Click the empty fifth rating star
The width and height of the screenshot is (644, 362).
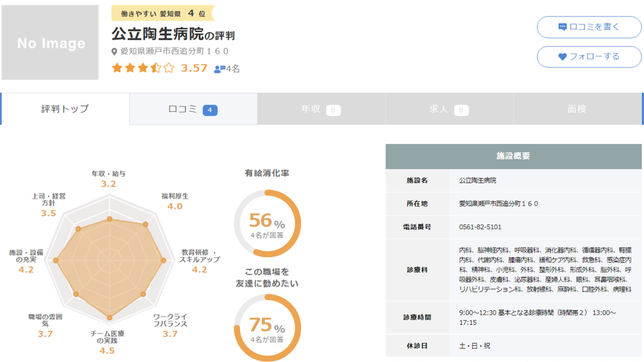click(169, 68)
